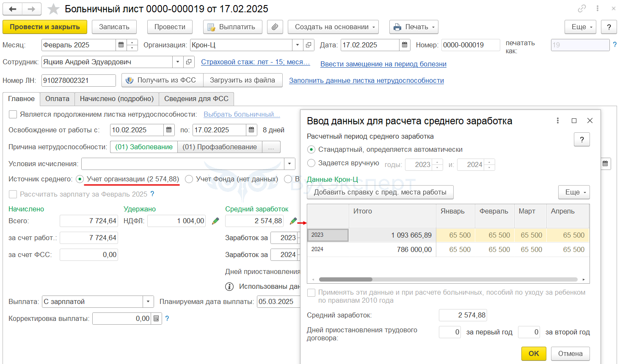Edit НДФЛ amount with pencil icon
The width and height of the screenshot is (620, 364).
coord(215,221)
